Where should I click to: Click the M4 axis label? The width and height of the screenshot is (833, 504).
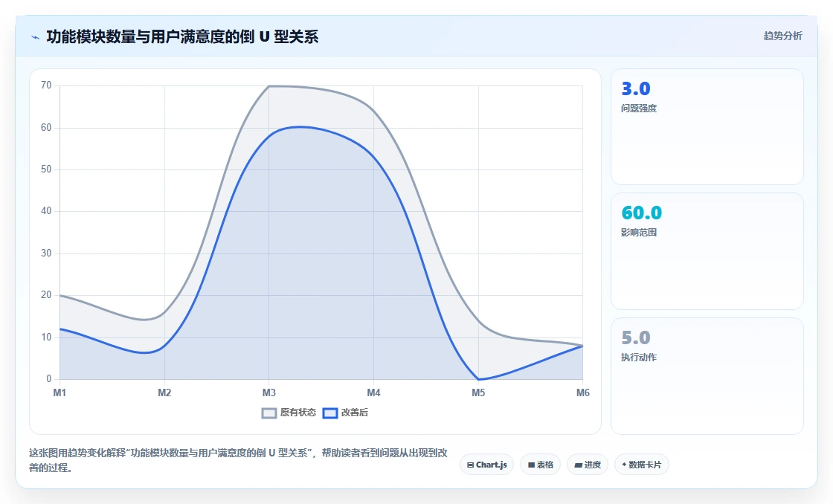point(373,393)
